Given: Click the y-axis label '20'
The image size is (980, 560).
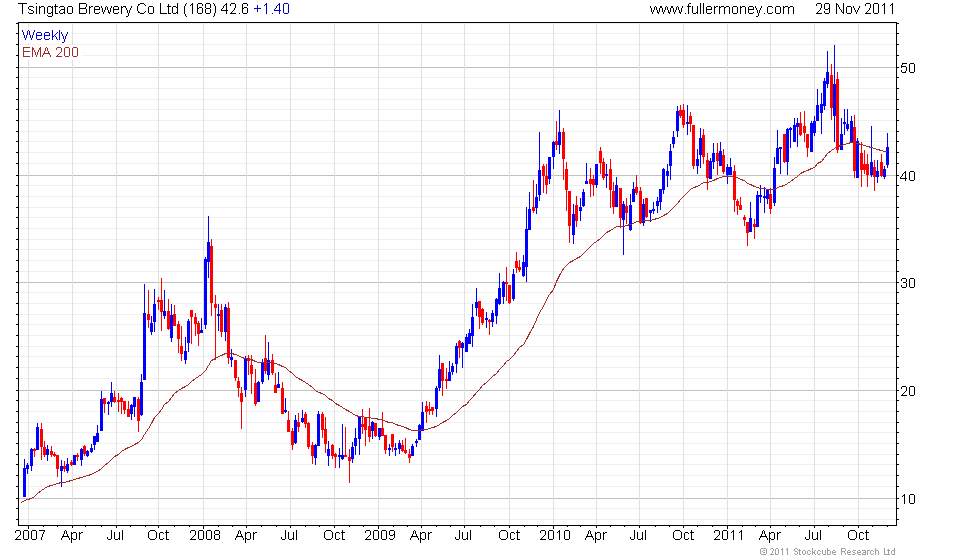Looking at the screenshot, I should (908, 391).
